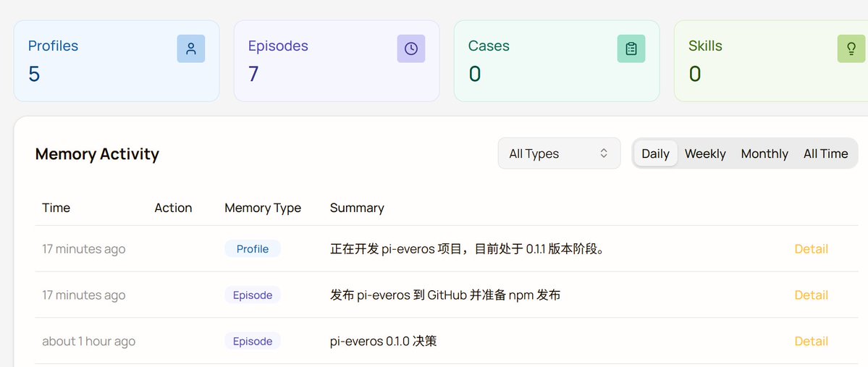This screenshot has width=868, height=367.
Task: Open the Profiles stat card
Action: click(117, 61)
